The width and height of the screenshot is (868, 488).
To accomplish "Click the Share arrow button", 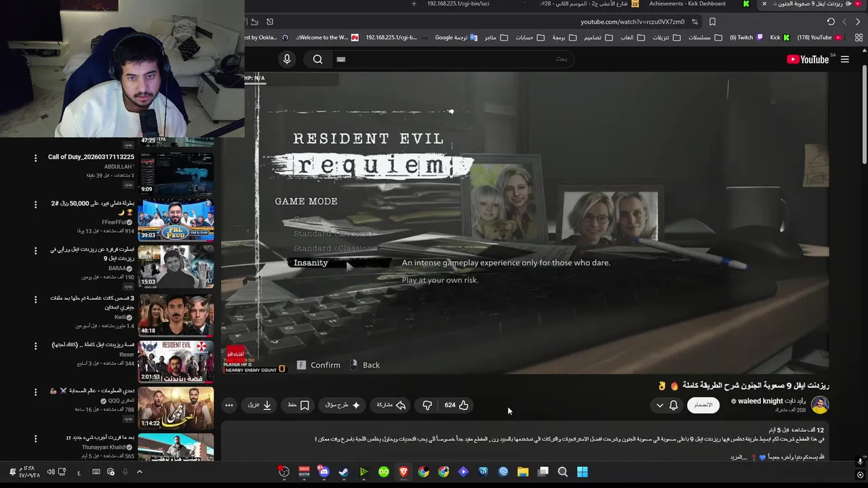I will tap(391, 405).
